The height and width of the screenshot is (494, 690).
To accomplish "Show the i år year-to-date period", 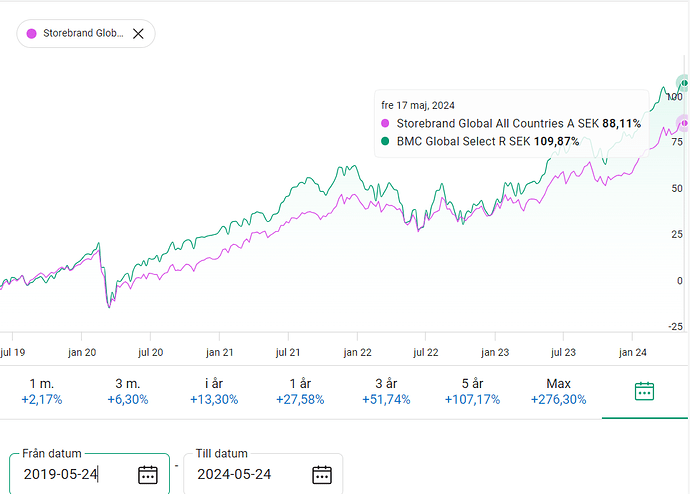I will [x=214, y=391].
